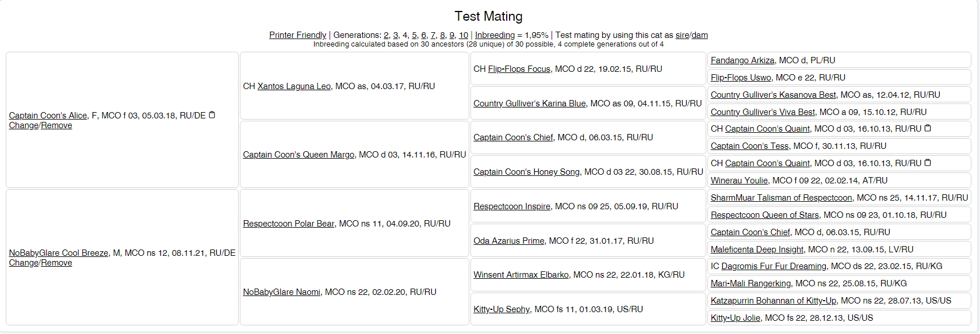
Task: Open Captain Coon's Queen Margo entry
Action: pos(298,155)
